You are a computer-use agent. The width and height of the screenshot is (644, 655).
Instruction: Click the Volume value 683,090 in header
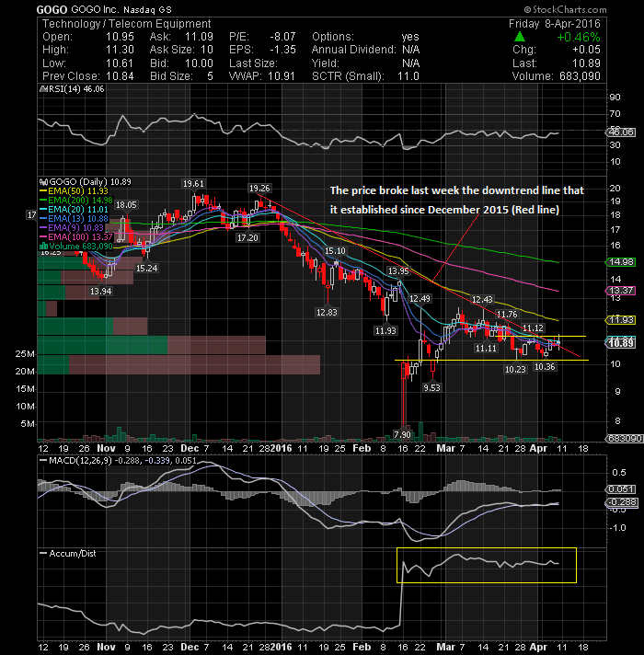click(580, 76)
